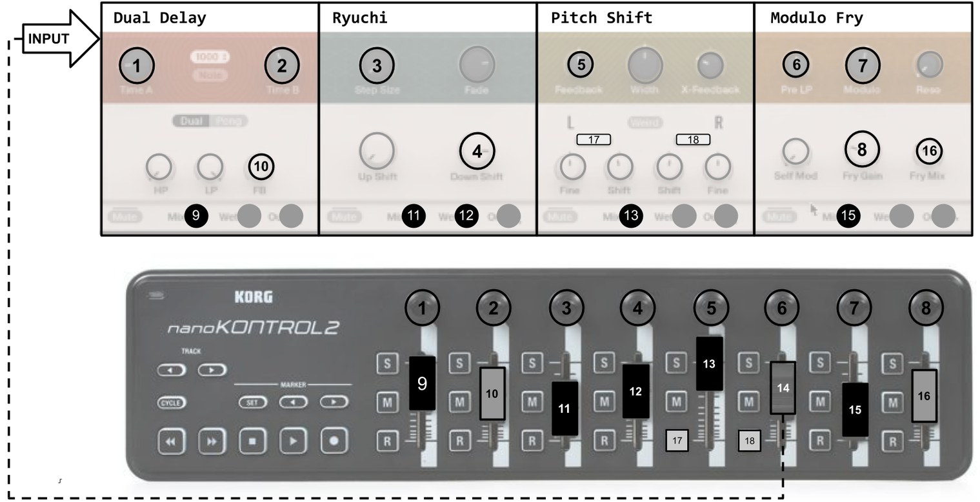Click the Note sync selector in Dual Delay

[210, 75]
